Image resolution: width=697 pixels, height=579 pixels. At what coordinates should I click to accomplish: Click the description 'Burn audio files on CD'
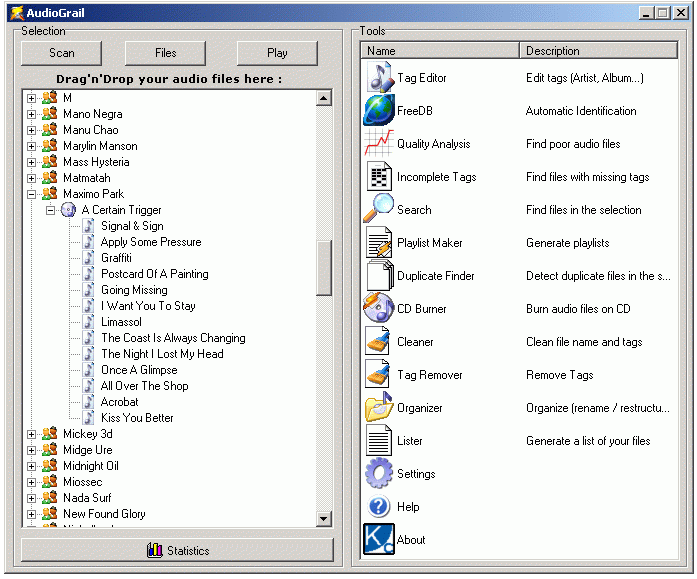click(578, 308)
